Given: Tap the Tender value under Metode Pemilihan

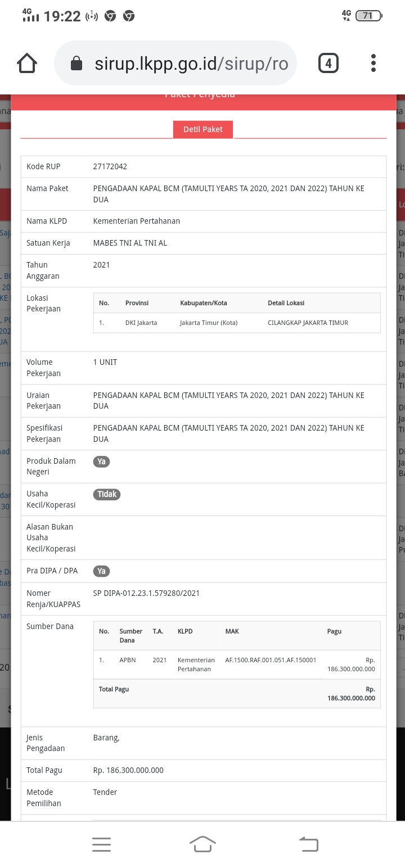Looking at the screenshot, I should 105,792.
